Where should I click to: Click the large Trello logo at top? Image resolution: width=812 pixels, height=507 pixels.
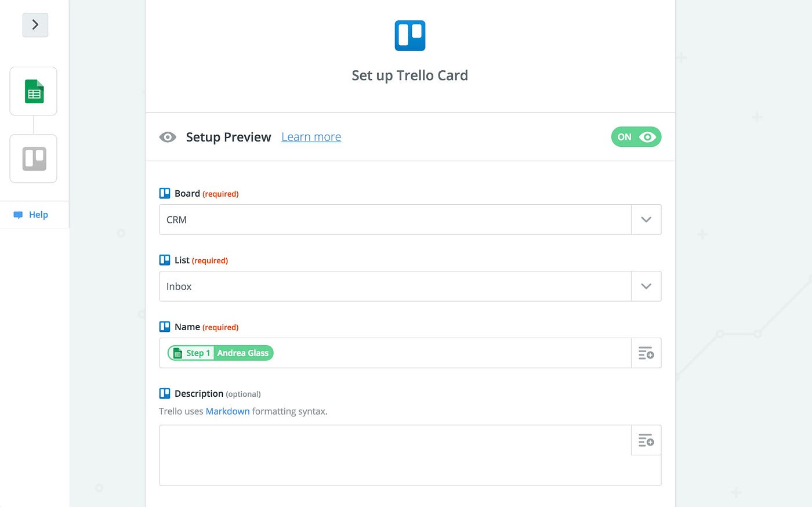point(410,36)
